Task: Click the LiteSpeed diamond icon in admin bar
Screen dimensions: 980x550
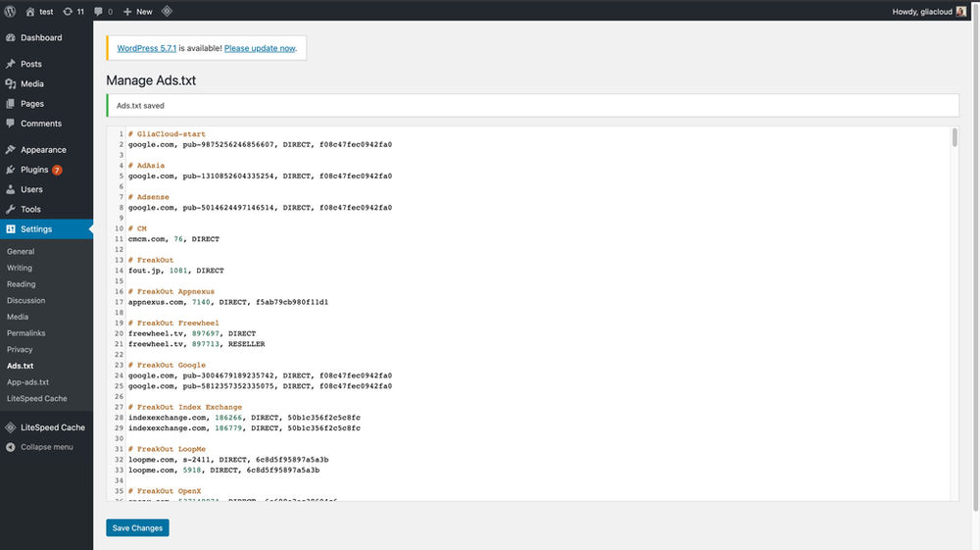Action: [x=167, y=11]
